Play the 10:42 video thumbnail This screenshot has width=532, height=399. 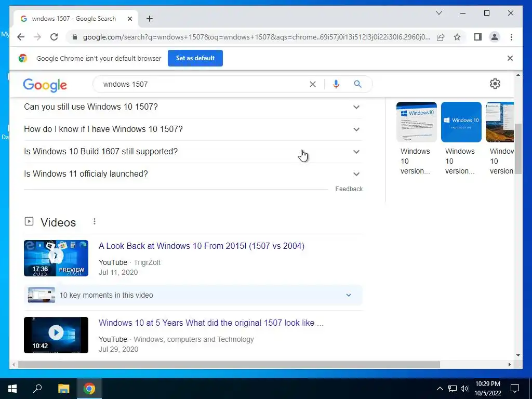click(56, 335)
